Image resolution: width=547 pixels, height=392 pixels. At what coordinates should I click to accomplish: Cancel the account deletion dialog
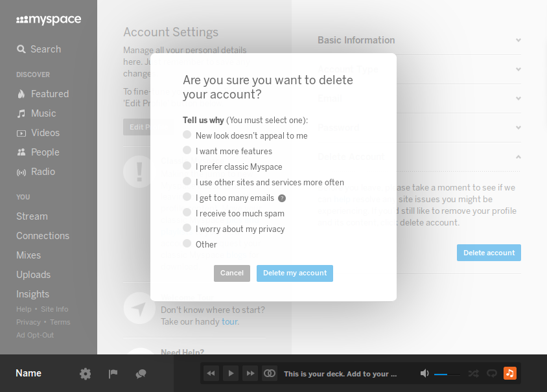click(x=231, y=273)
